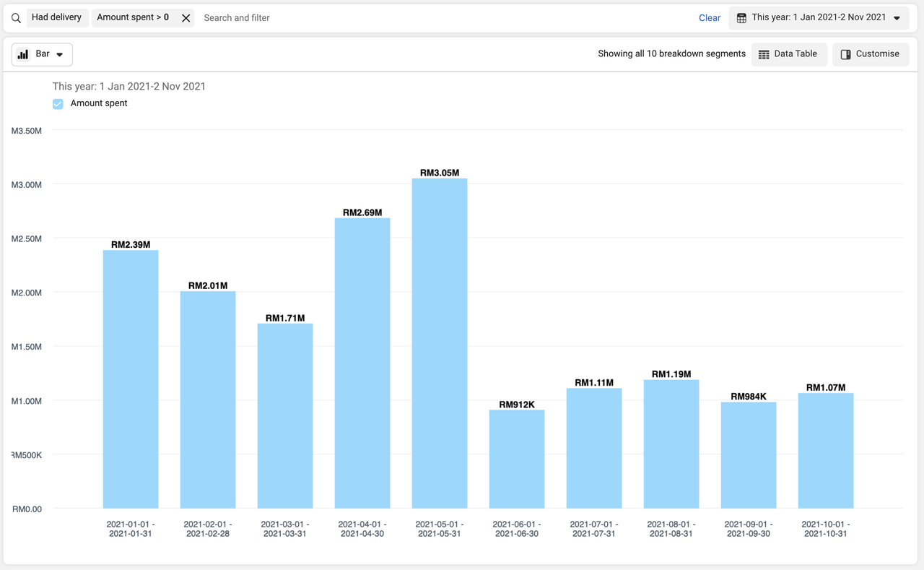Select the September 2021 bar RM984K

tap(749, 455)
